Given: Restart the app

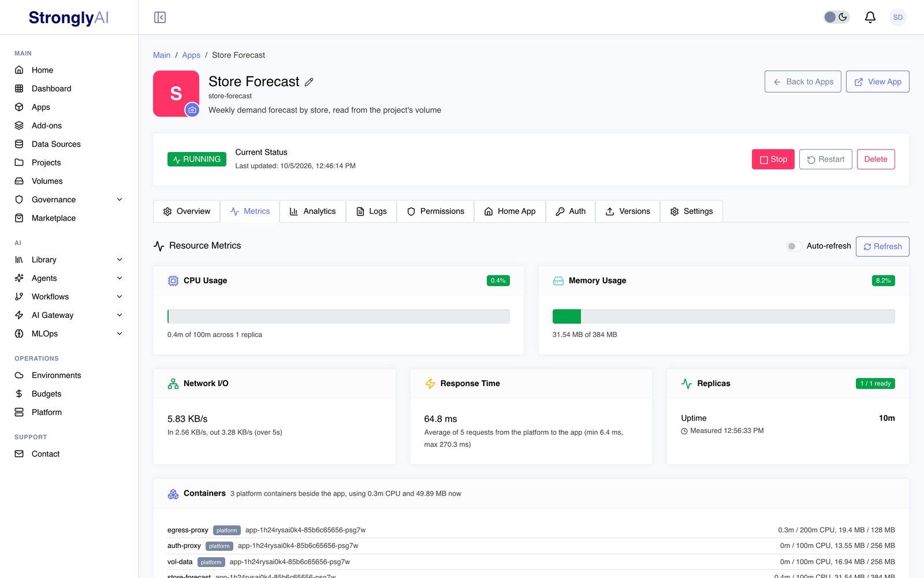Looking at the screenshot, I should pyautogui.click(x=826, y=160).
